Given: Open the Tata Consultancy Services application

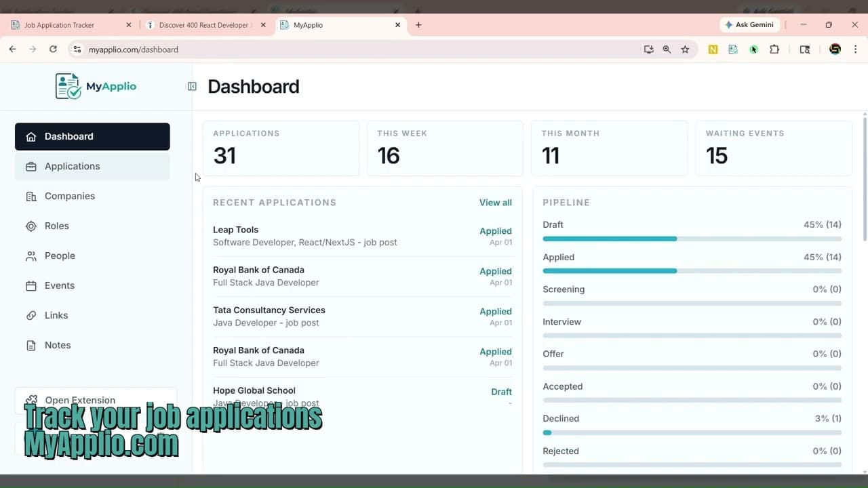Looking at the screenshot, I should pos(362,317).
